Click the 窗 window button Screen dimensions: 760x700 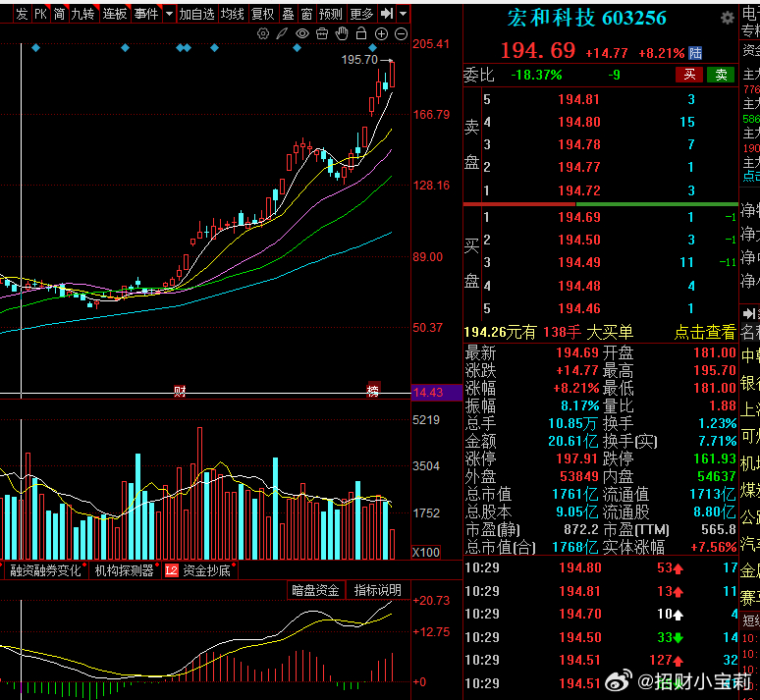tap(306, 14)
